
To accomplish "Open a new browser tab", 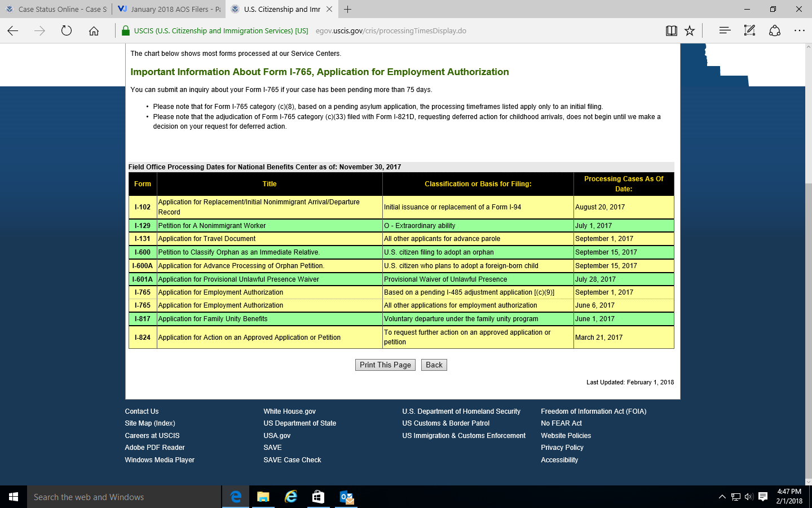I will [x=348, y=9].
